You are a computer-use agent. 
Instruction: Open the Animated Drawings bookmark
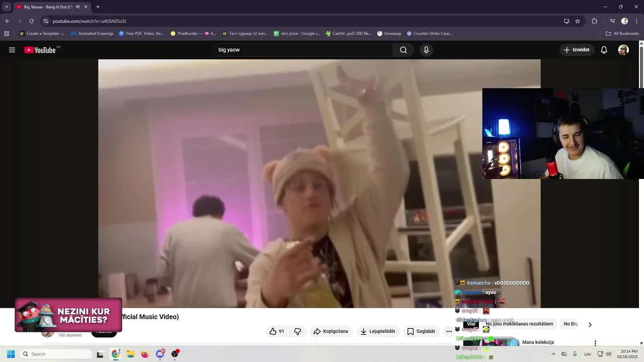[x=92, y=34]
